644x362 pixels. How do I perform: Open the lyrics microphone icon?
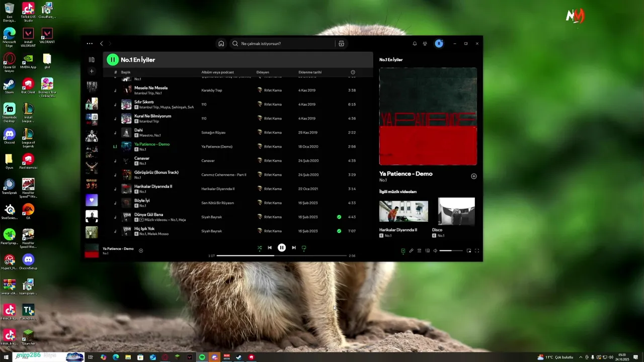click(x=411, y=250)
